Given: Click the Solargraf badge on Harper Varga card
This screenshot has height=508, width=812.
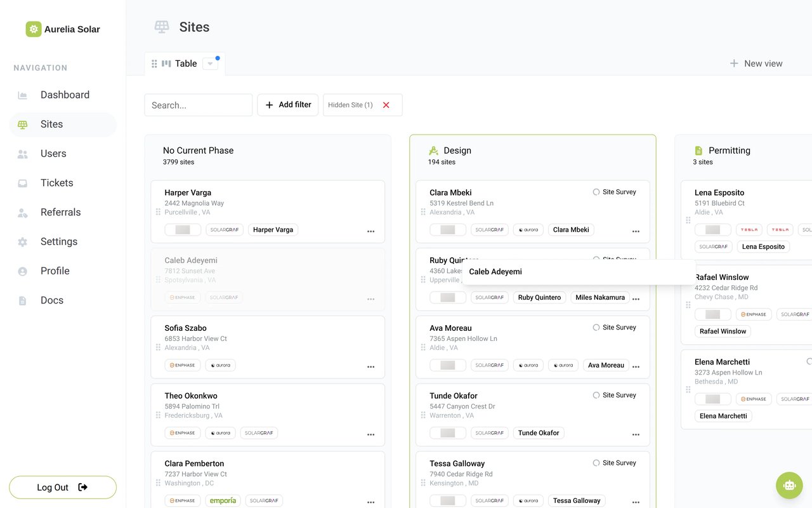Looking at the screenshot, I should [225, 230].
